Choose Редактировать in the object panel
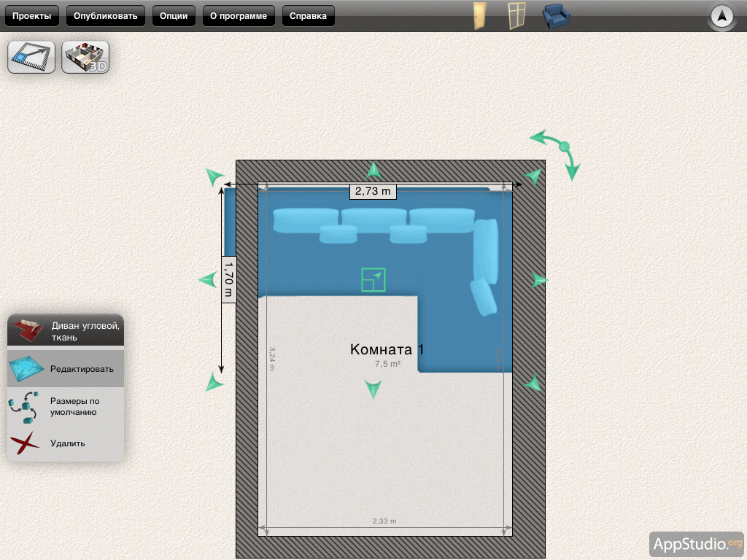The width and height of the screenshot is (747, 560). [82, 369]
